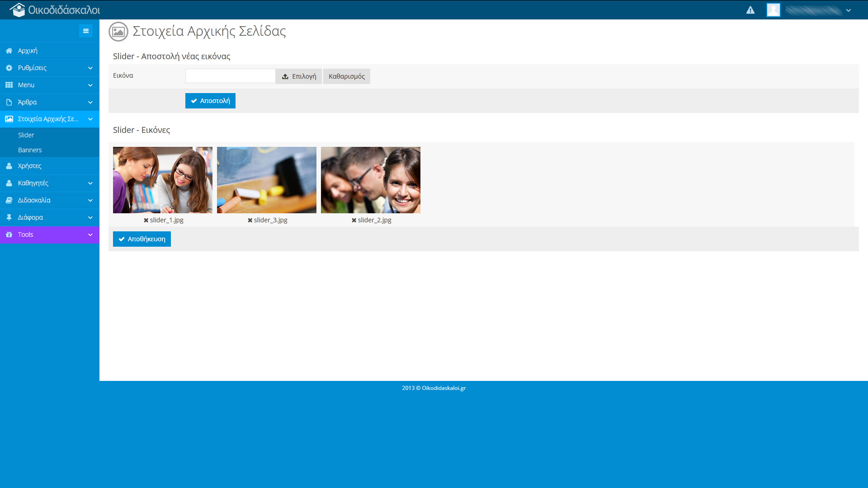Select the slider_1.jpg thumbnail

pos(163,180)
